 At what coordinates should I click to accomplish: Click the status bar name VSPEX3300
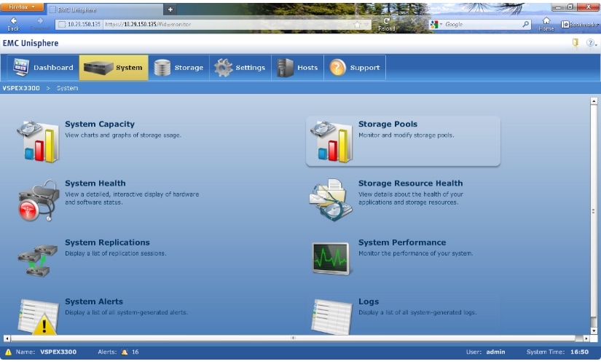pyautogui.click(x=58, y=352)
